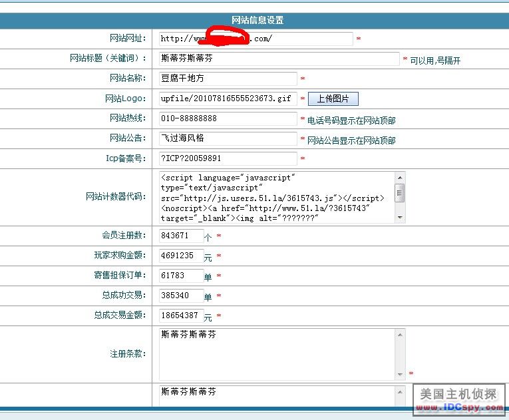Click the 网站标题（关键词） label
Screen dimensions: 509x420
click(108, 58)
